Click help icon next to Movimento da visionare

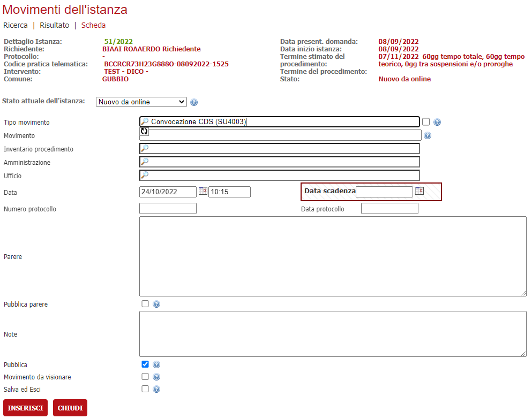[156, 377]
